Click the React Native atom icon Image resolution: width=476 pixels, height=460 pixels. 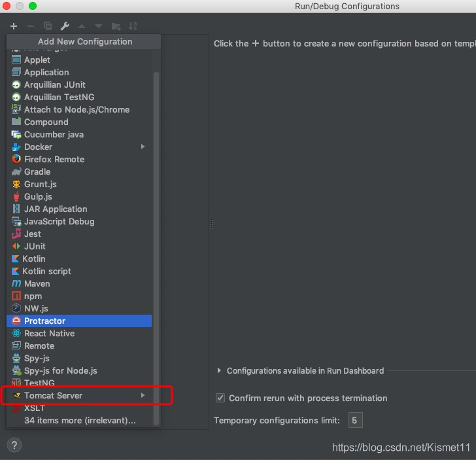point(16,333)
